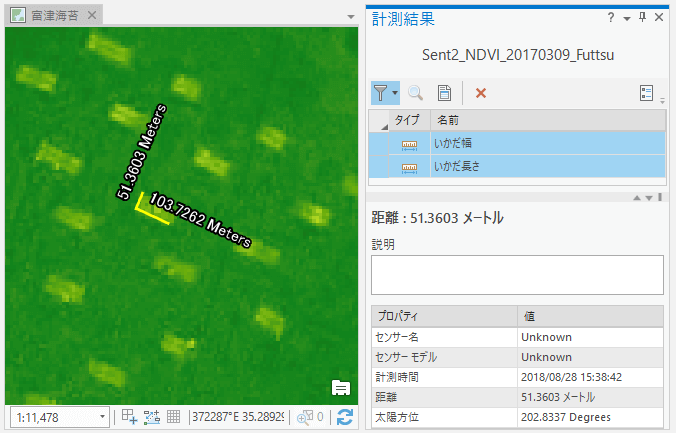Click the filter funnel icon in measurement toolbar
This screenshot has height=433, width=676.
pyautogui.click(x=381, y=93)
